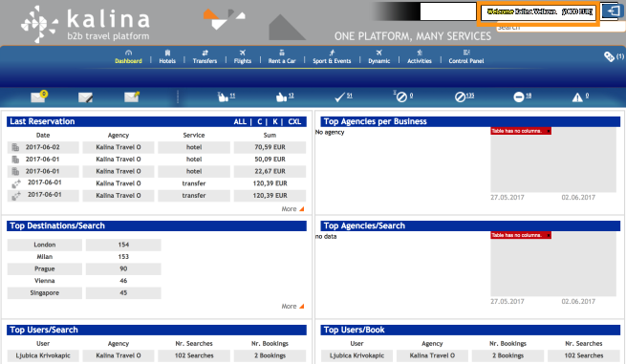Close error in Top Agencies/Search chart
This screenshot has height=364, width=626.
(549, 235)
